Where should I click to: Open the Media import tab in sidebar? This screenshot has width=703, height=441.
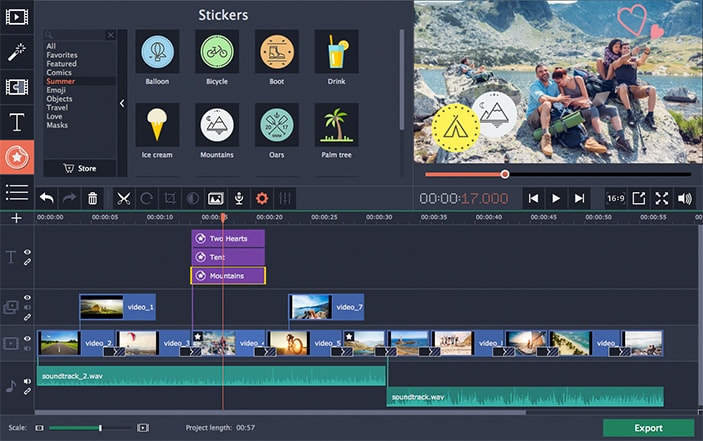(x=17, y=17)
